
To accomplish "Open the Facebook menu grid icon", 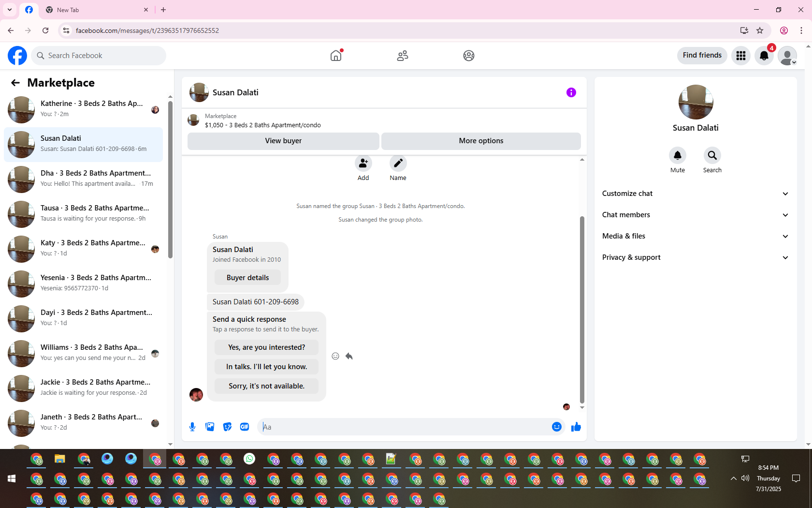I will (x=741, y=56).
